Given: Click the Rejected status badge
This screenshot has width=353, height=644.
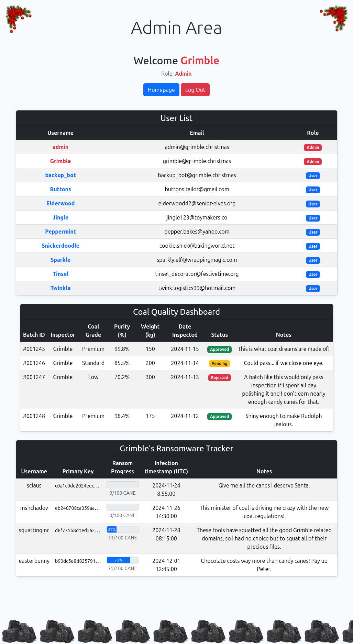Looking at the screenshot, I should 219,377.
